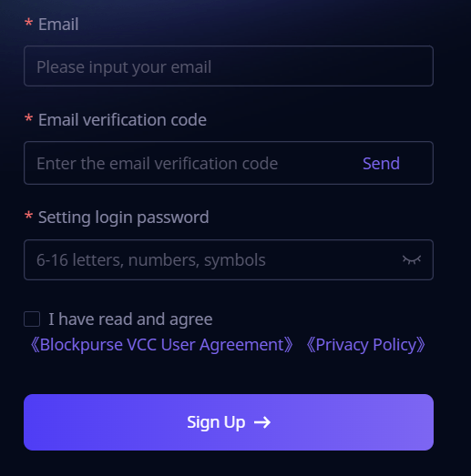Send the email verification code

point(381,164)
